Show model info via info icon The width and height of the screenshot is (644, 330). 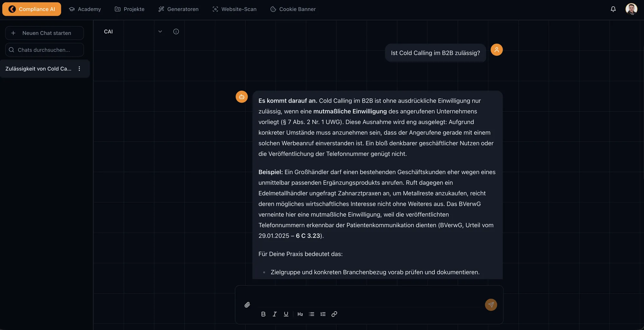coord(176,32)
